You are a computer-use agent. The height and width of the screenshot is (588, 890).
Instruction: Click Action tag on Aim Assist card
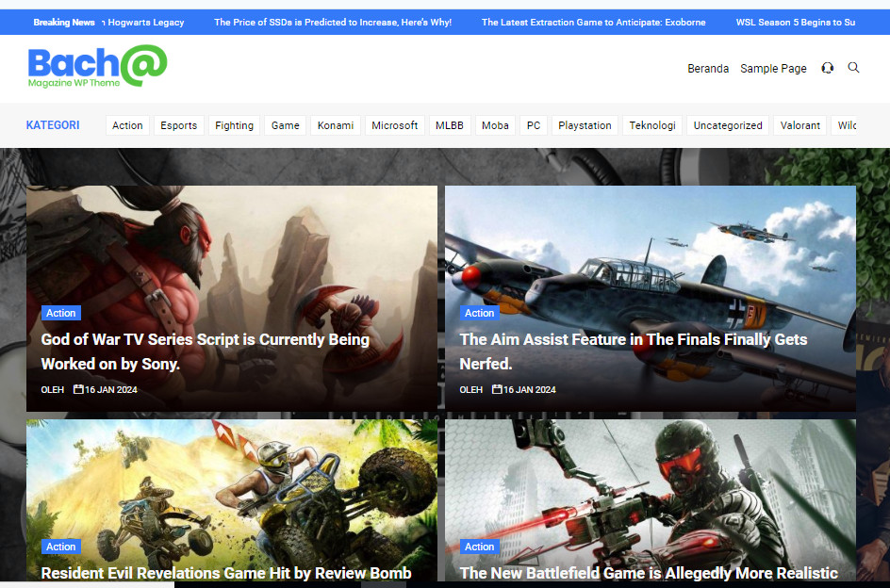[479, 313]
